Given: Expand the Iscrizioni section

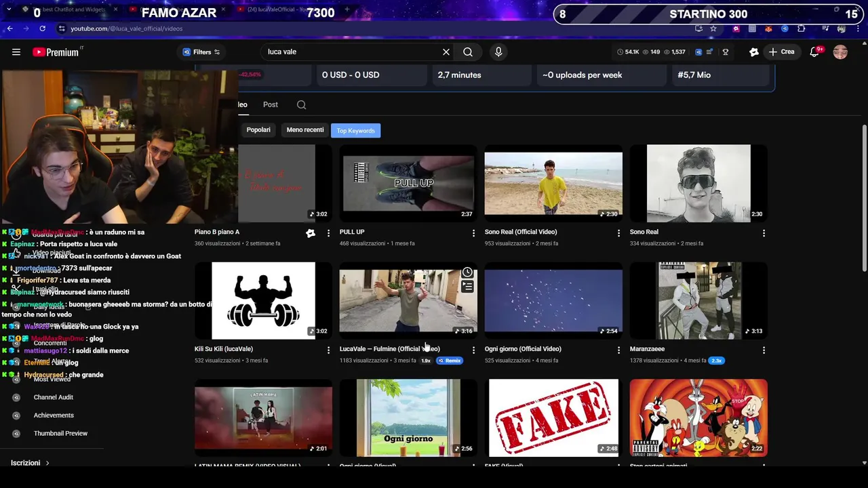Looking at the screenshot, I should tap(31, 463).
